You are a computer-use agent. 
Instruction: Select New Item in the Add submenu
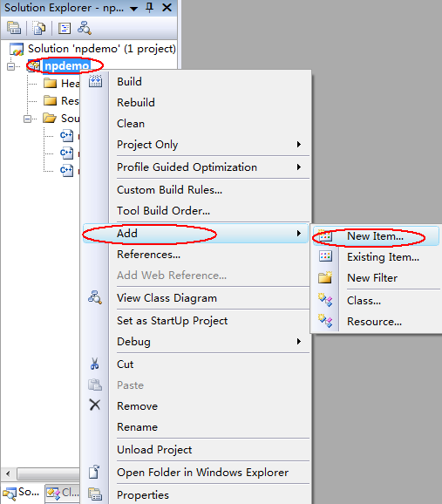(x=376, y=236)
